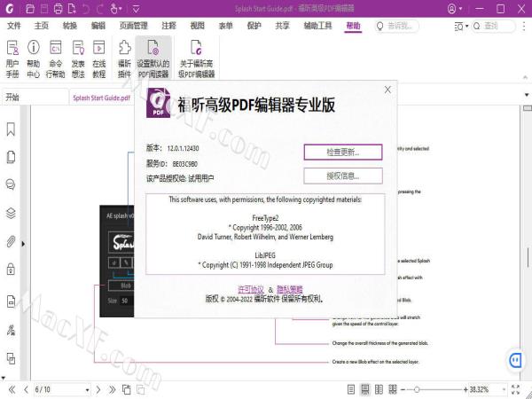Open the pages thumbnail panel

(11, 157)
